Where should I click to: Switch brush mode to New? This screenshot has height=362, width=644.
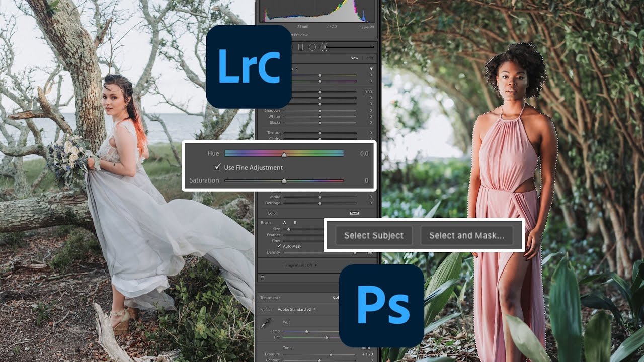coord(354,58)
